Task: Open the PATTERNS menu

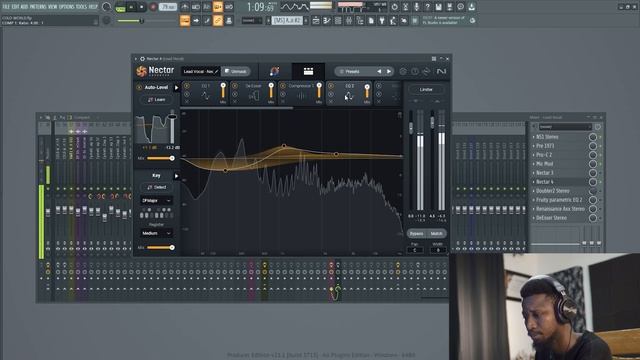Action: [x=38, y=7]
